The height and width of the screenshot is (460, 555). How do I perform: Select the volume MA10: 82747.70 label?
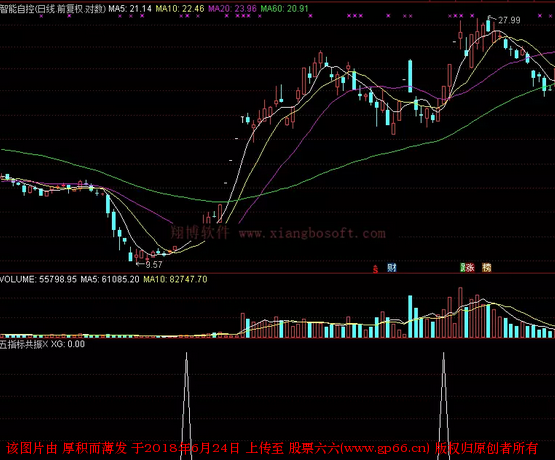175,279
